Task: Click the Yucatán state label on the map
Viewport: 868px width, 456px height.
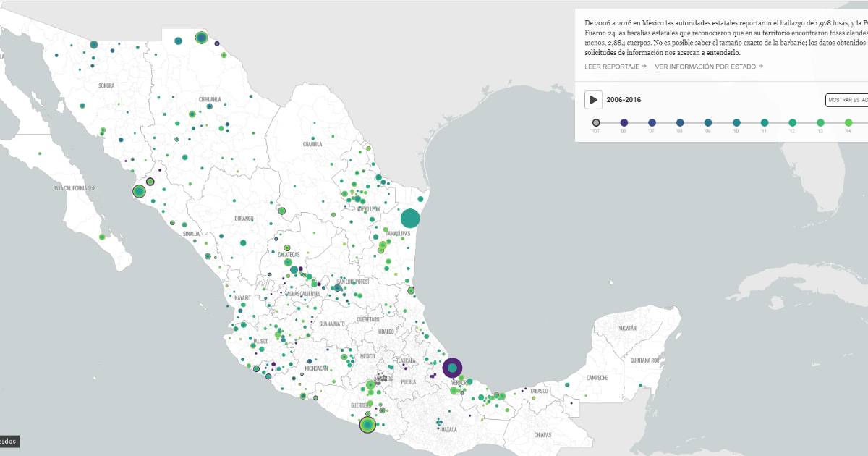Action: 628,328
